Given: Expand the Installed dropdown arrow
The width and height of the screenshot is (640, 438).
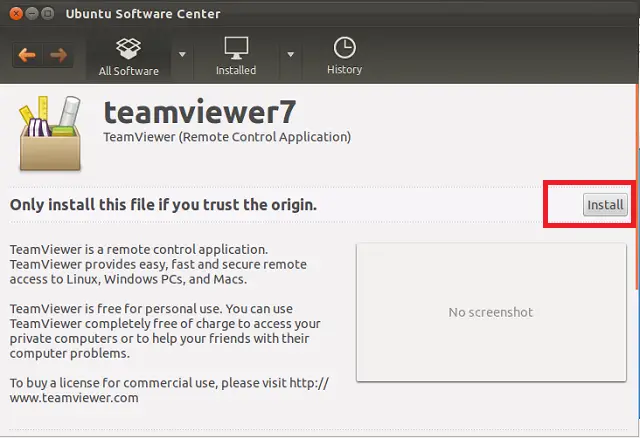Looking at the screenshot, I should 290,54.
